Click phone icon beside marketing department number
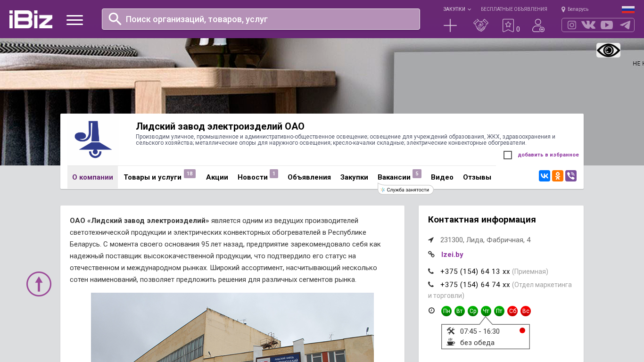 pos(431,285)
